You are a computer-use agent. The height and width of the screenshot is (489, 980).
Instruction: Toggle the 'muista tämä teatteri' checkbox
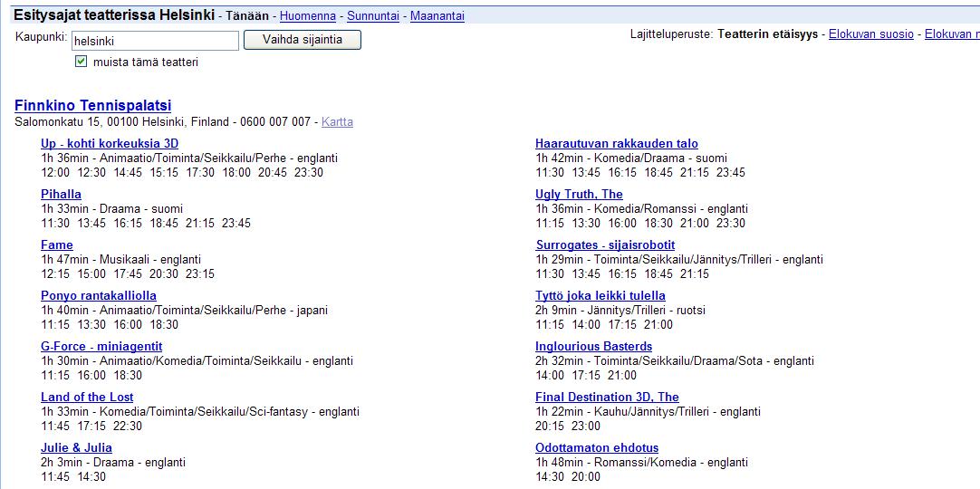click(81, 62)
